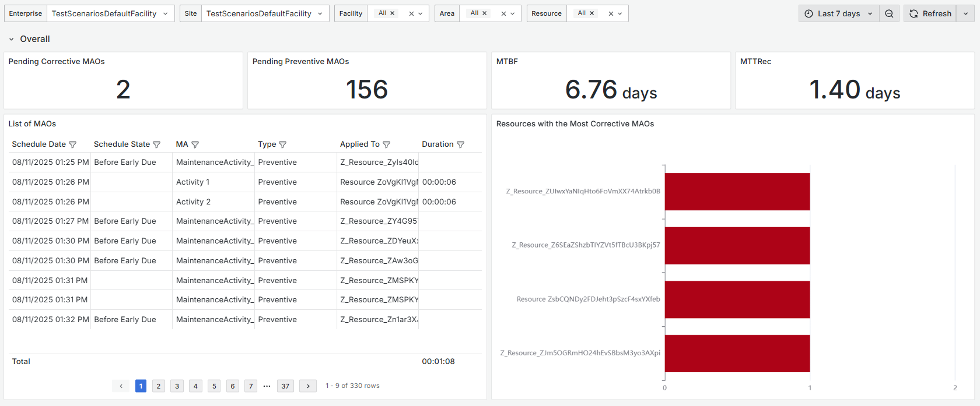Image resolution: width=980 pixels, height=406 pixels.
Task: Open the refresh interval dropdown arrow
Action: [966, 14]
